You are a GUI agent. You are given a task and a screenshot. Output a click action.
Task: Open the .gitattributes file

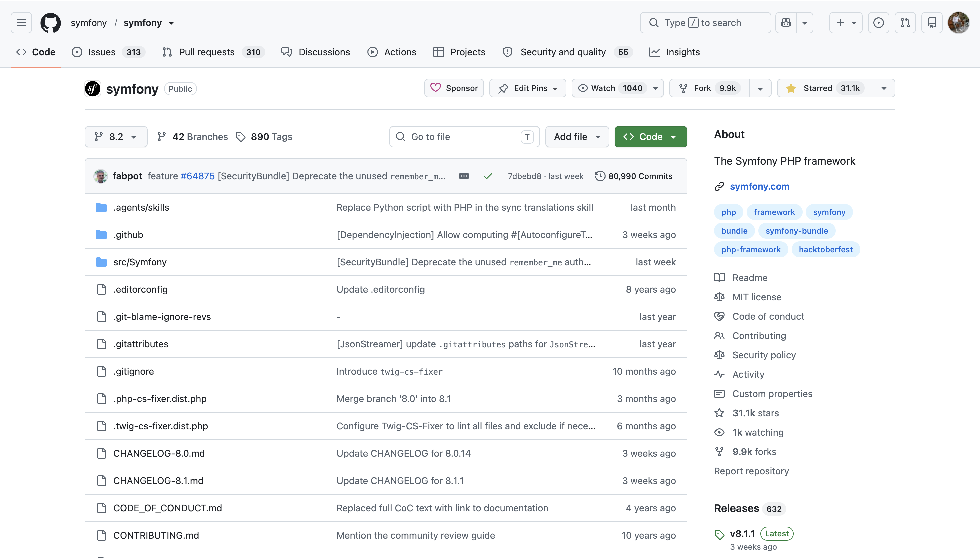[x=141, y=344]
